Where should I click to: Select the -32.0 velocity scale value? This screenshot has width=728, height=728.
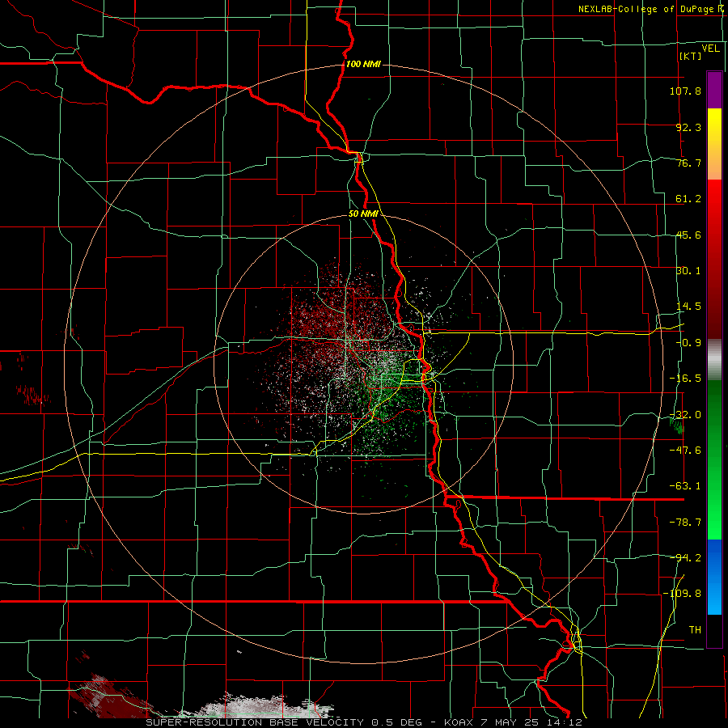tap(685, 415)
